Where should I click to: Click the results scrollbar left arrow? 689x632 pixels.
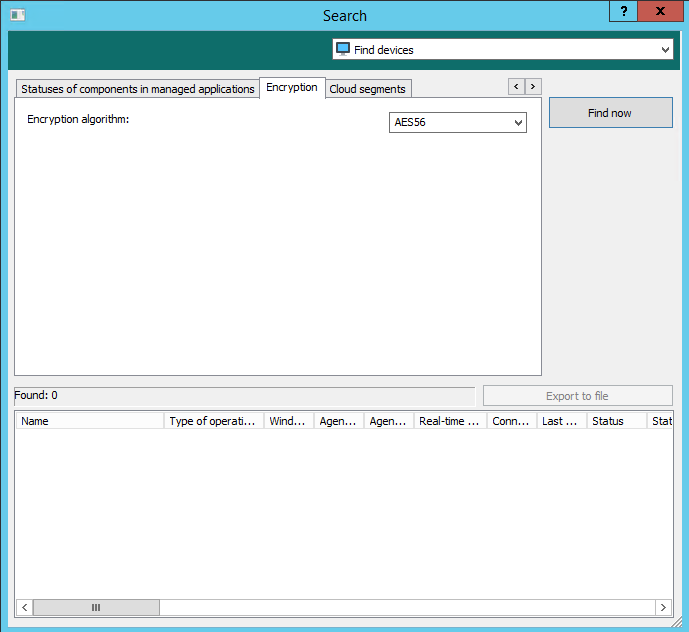(x=25, y=607)
